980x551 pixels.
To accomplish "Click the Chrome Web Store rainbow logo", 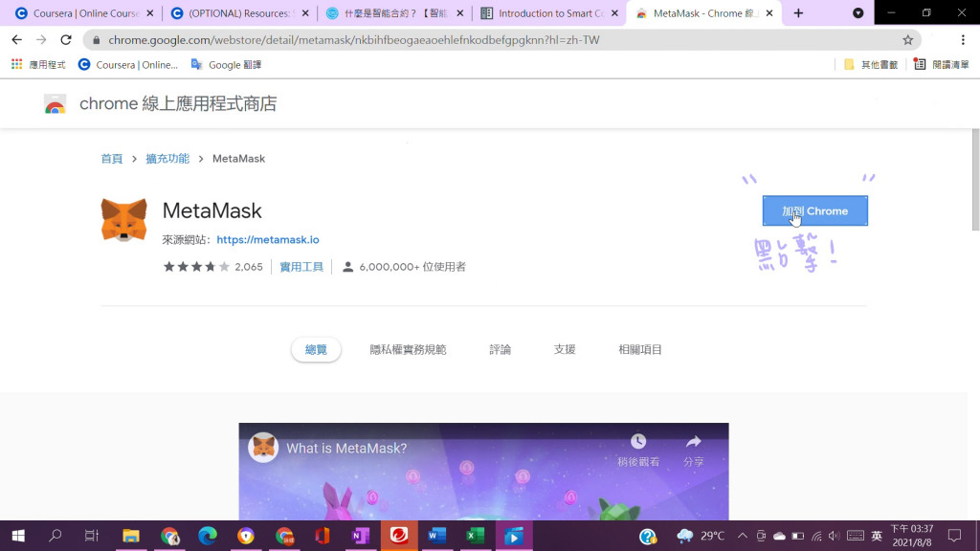I will tap(55, 103).
